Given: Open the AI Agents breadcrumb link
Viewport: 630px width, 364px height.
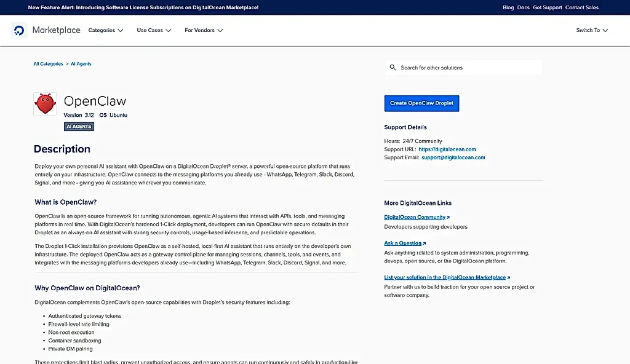Looking at the screenshot, I should tap(81, 64).
